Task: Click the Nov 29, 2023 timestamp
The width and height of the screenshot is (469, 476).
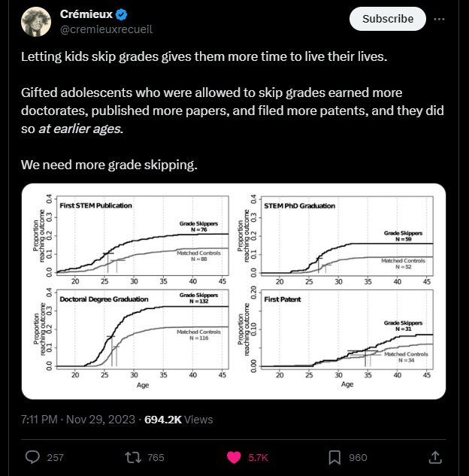Action: pos(101,420)
